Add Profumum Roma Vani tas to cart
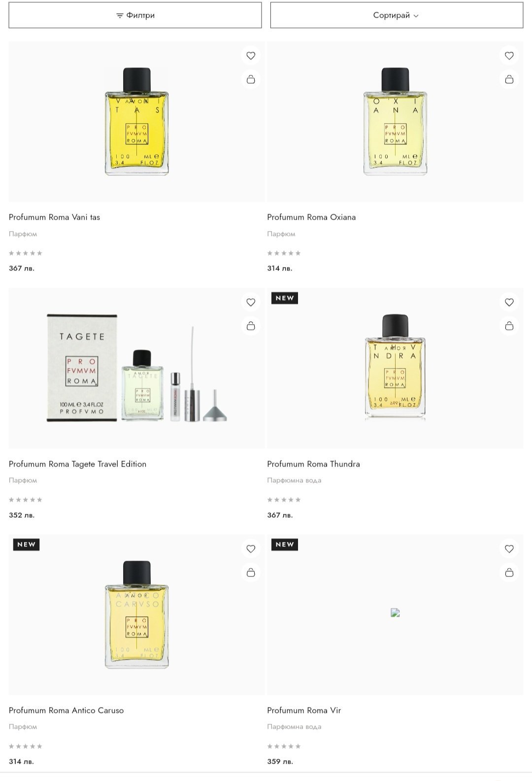 tap(251, 79)
